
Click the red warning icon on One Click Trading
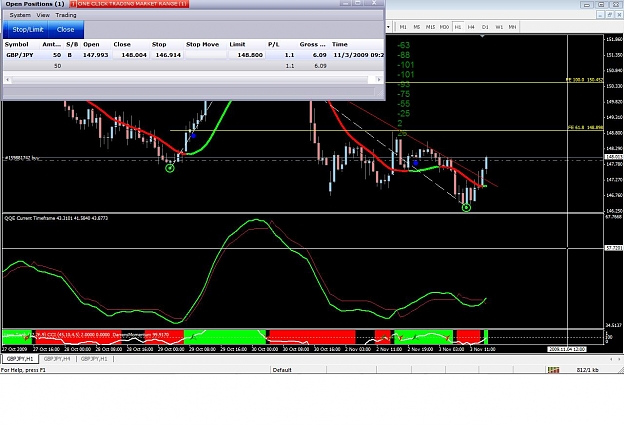pyautogui.click(x=73, y=4)
